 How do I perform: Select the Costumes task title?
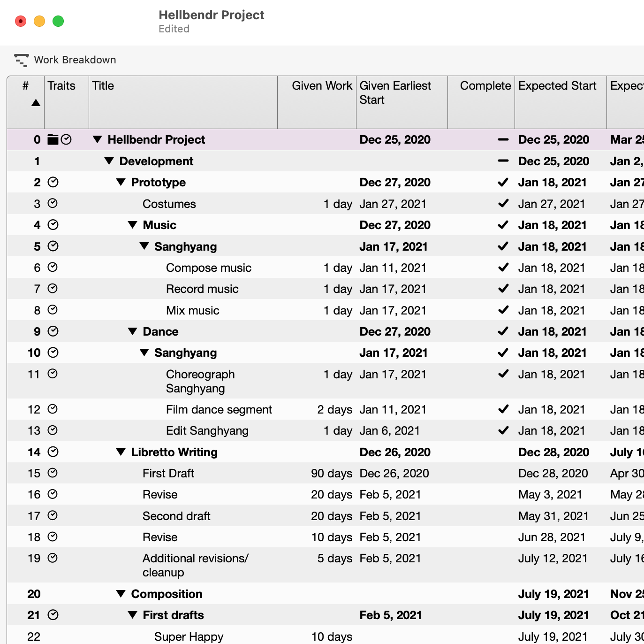pyautogui.click(x=169, y=204)
